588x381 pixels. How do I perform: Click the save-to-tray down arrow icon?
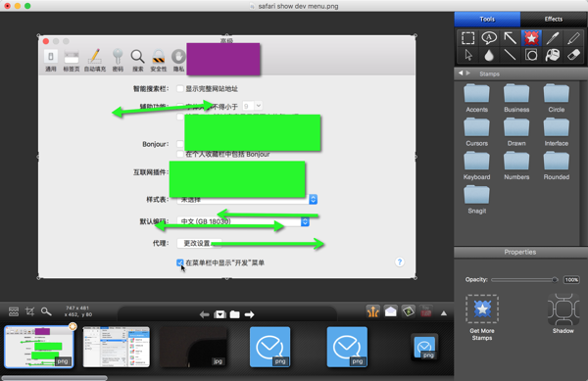pos(220,314)
